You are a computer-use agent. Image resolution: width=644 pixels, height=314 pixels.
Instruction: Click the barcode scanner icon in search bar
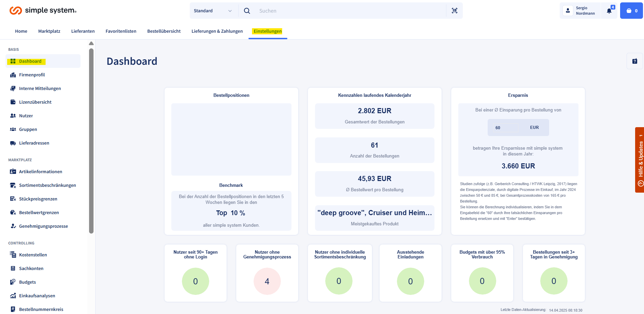(x=454, y=11)
